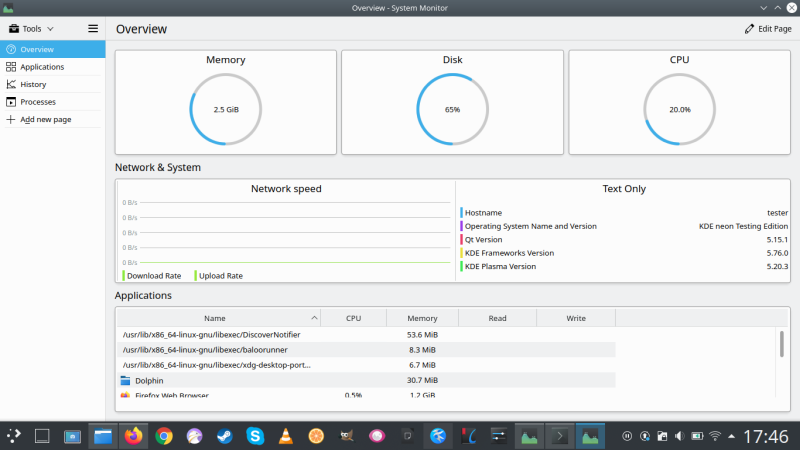Screen dimensions: 800x450
Task: Expand the Tools dropdown
Action: (x=32, y=29)
